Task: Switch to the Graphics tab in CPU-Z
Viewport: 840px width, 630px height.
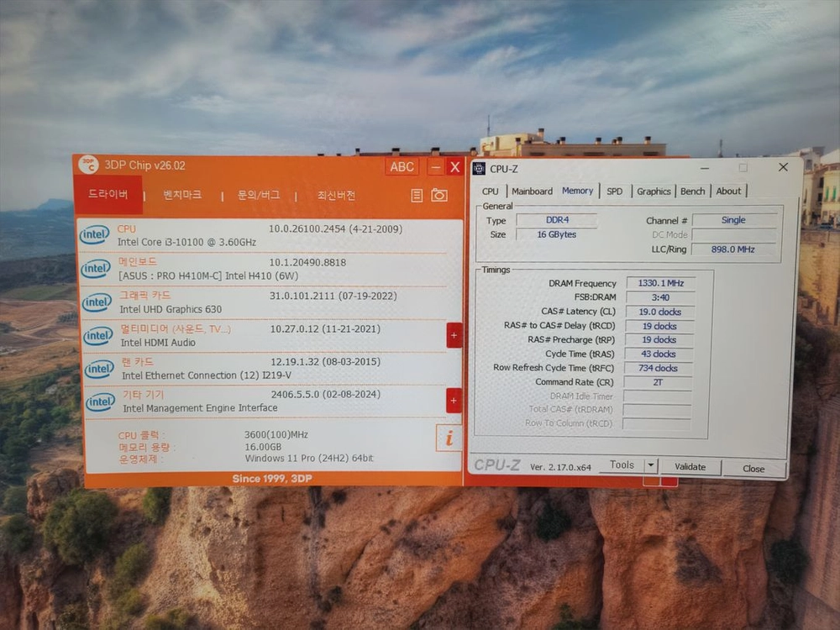Action: coord(654,192)
